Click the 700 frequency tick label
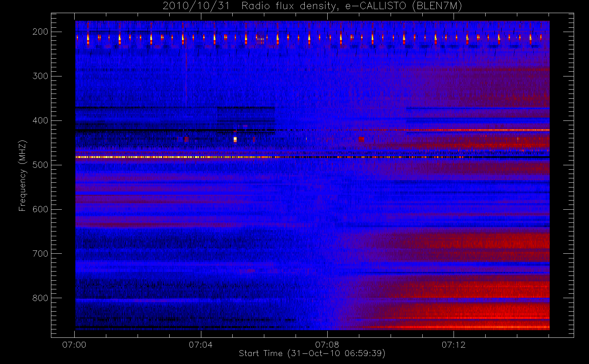Screen dimensions: 589x364 [40, 254]
